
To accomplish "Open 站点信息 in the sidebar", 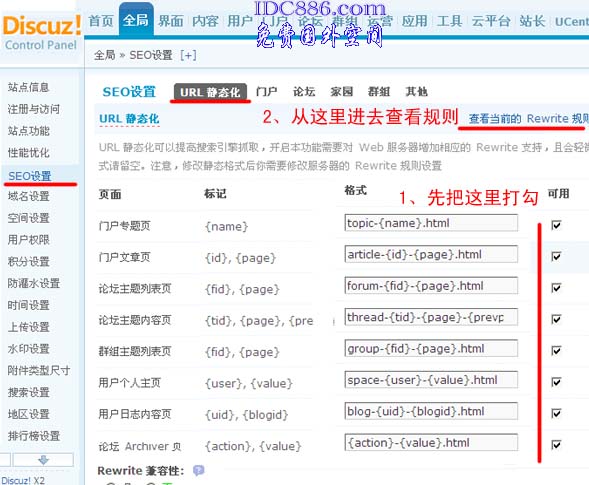I will click(29, 87).
